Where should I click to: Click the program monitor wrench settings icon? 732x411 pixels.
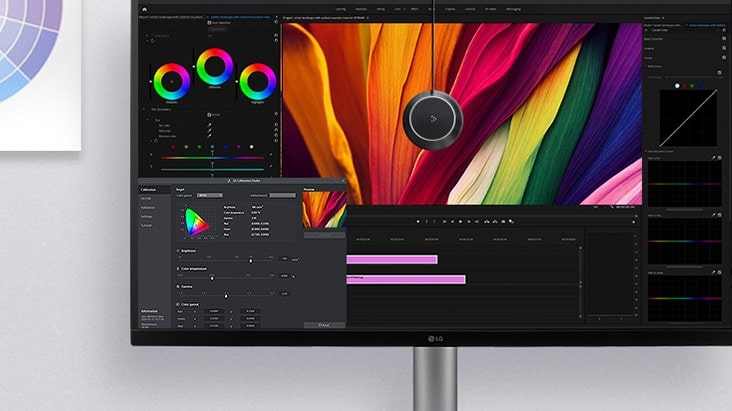[x=612, y=207]
